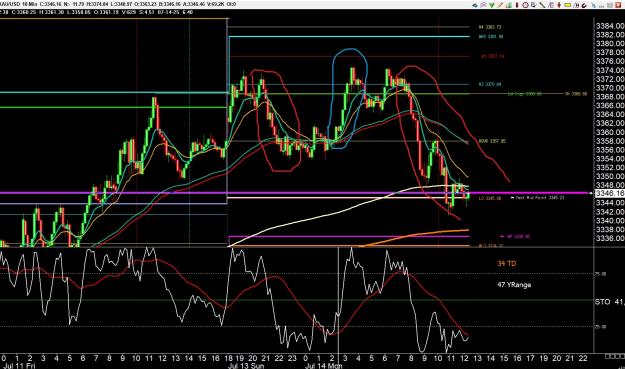This screenshot has height=369, width=625.
Task: Click the white 47 YRange label
Action: [514, 285]
